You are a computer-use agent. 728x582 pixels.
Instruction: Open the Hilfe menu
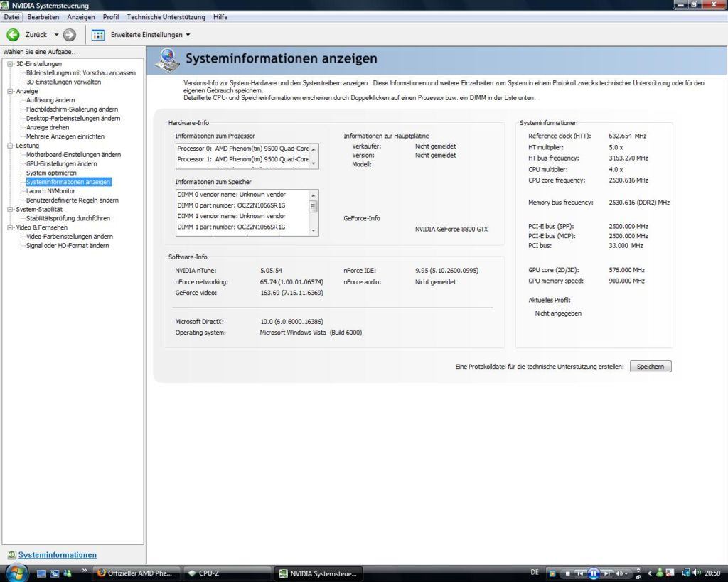tap(220, 17)
